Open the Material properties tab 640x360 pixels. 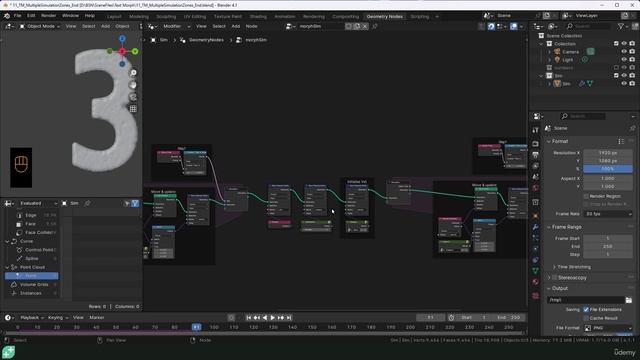pos(536,282)
